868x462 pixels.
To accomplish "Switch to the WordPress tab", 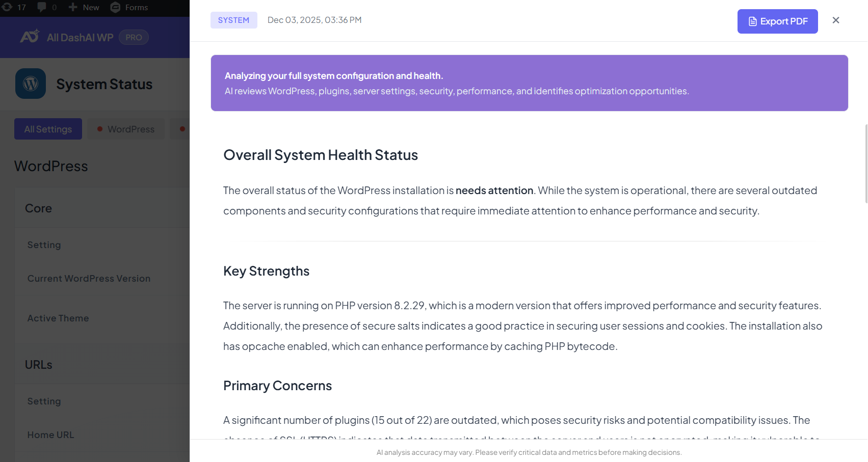I will (x=126, y=129).
